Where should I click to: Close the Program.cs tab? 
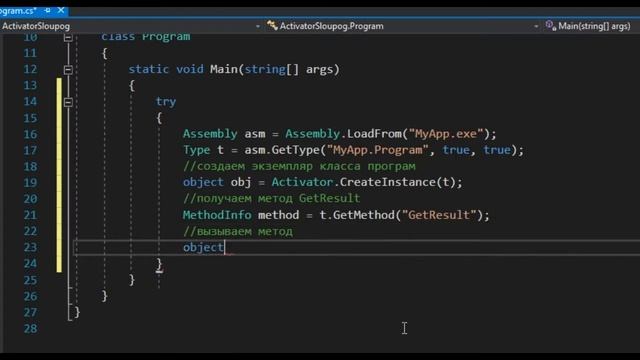click(x=61, y=10)
